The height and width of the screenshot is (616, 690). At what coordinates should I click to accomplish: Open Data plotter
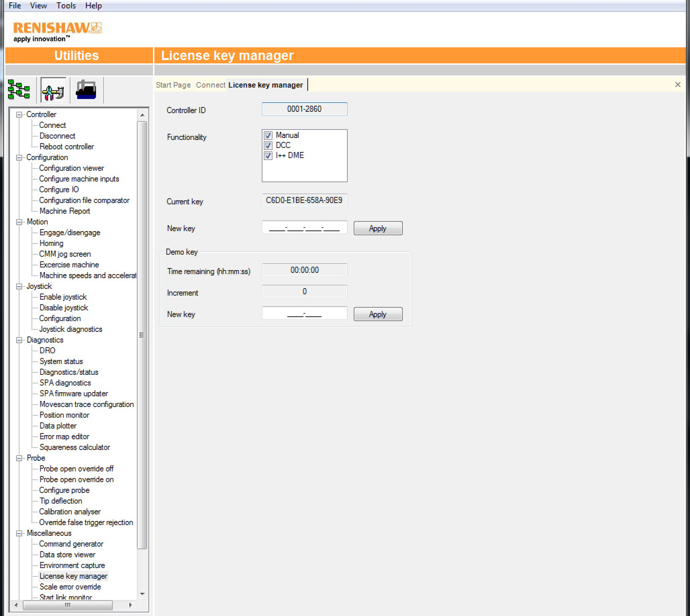point(58,426)
